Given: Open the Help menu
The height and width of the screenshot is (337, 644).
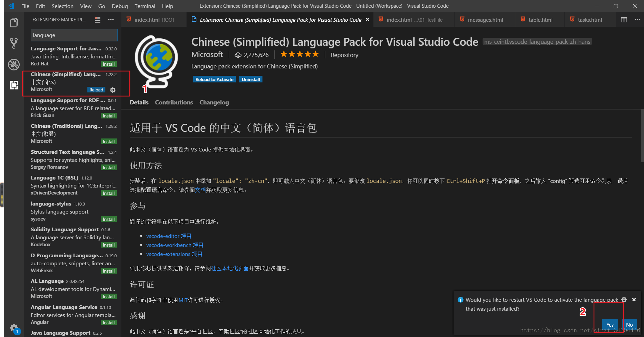Looking at the screenshot, I should (167, 6).
